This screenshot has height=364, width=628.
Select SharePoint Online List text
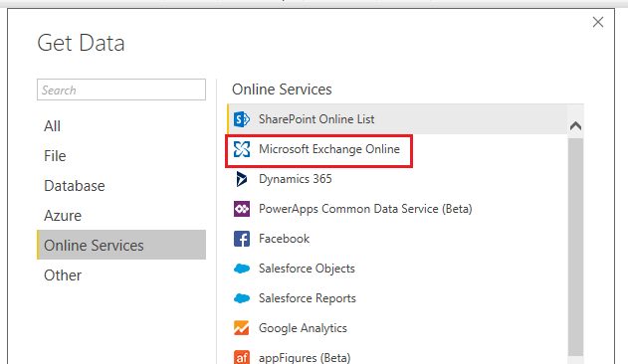tap(316, 119)
